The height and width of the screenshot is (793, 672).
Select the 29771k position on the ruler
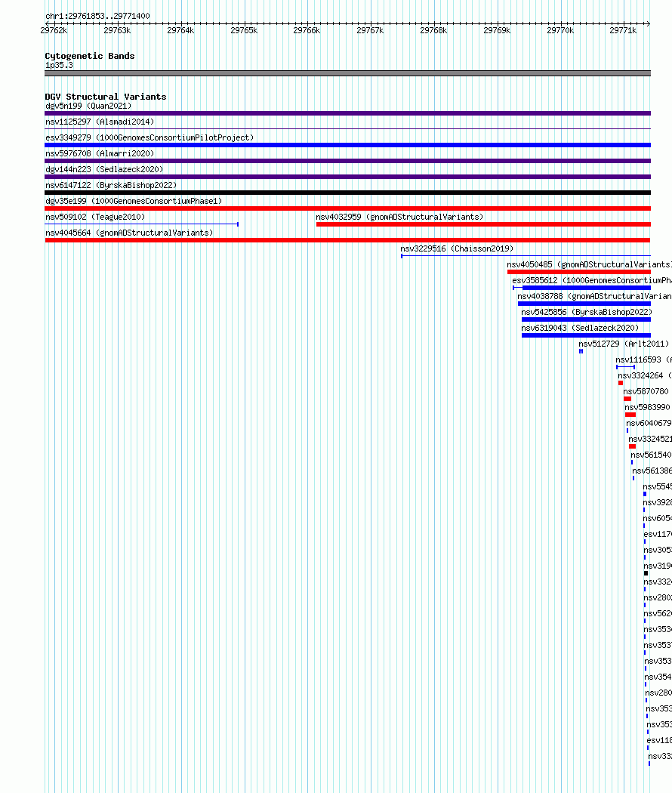[623, 30]
